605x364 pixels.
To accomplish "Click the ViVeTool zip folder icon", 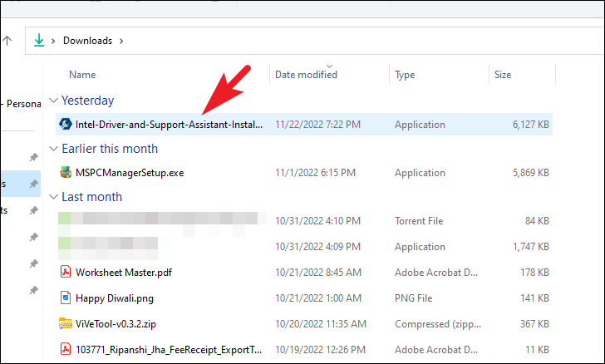I will (x=66, y=323).
